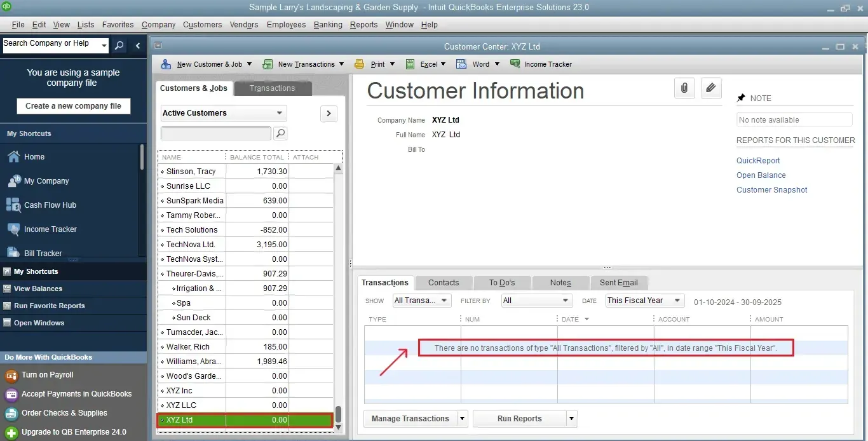Switch to the Contacts tab
The width and height of the screenshot is (868, 441).
coord(444,283)
